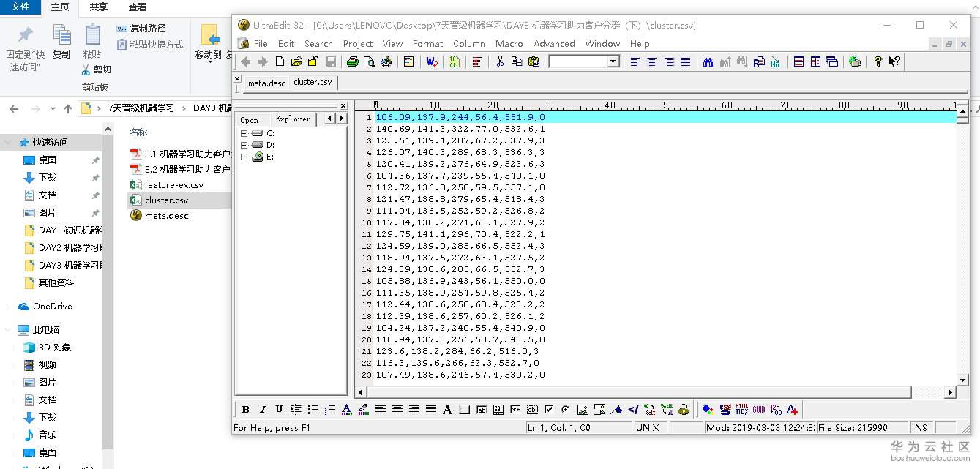The width and height of the screenshot is (980, 469).
Task: Click HTML Underline button in bottom toolbar
Action: tap(279, 410)
